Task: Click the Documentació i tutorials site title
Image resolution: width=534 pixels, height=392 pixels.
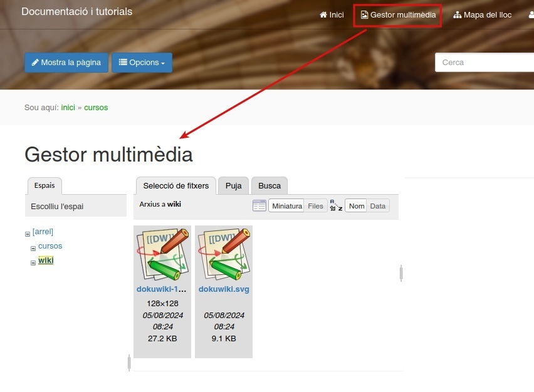Action: point(77,11)
